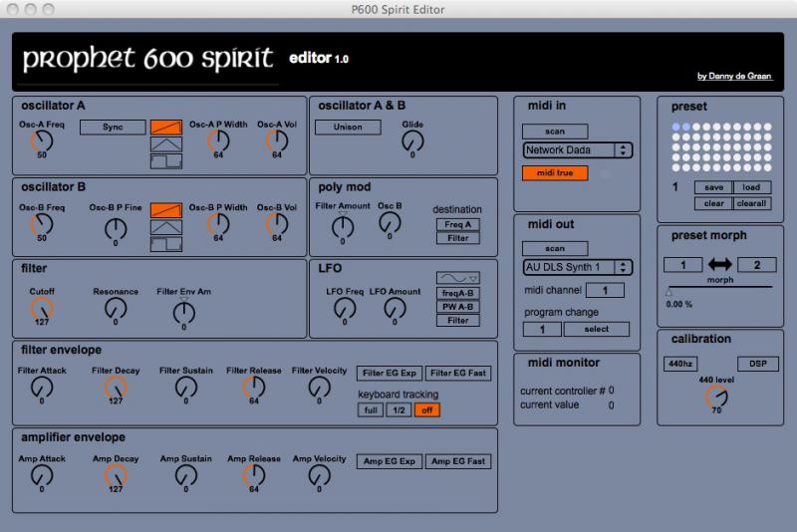Set keyboard tracking to off
The image size is (797, 532).
coord(427,410)
